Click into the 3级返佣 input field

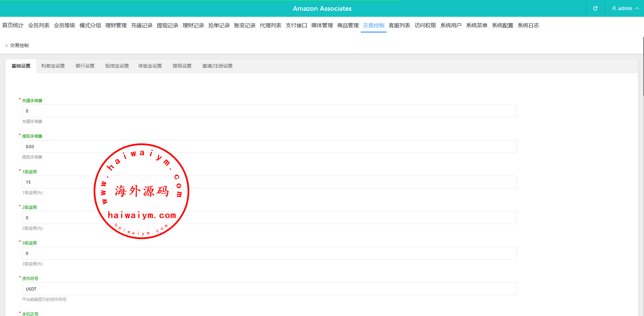269,253
